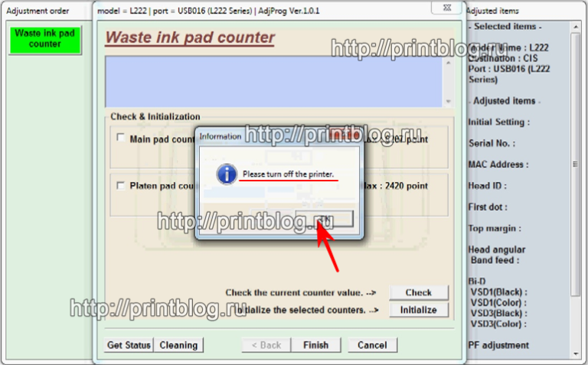Click the log box scroll up arrow
588x365 pixels.
(449, 63)
